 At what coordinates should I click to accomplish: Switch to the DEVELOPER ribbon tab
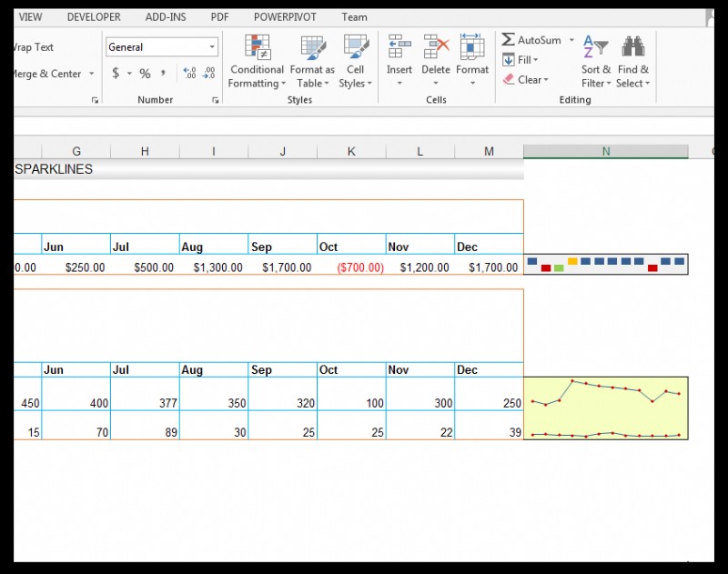click(94, 15)
